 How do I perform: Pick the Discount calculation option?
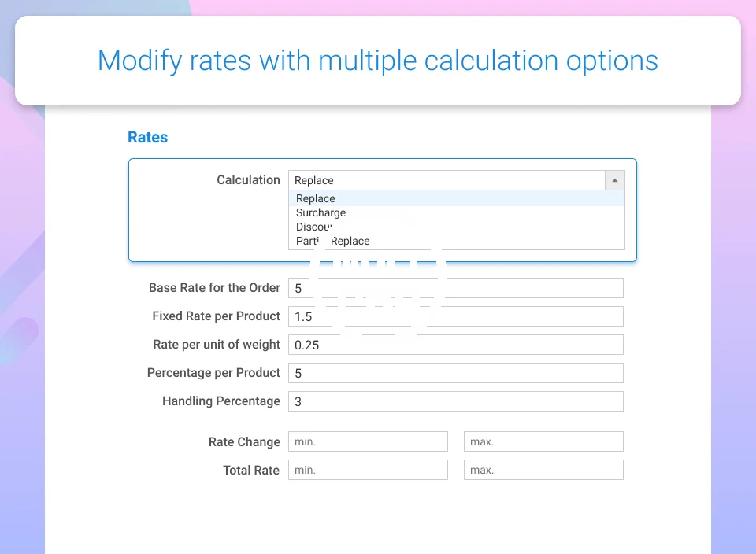(x=312, y=227)
